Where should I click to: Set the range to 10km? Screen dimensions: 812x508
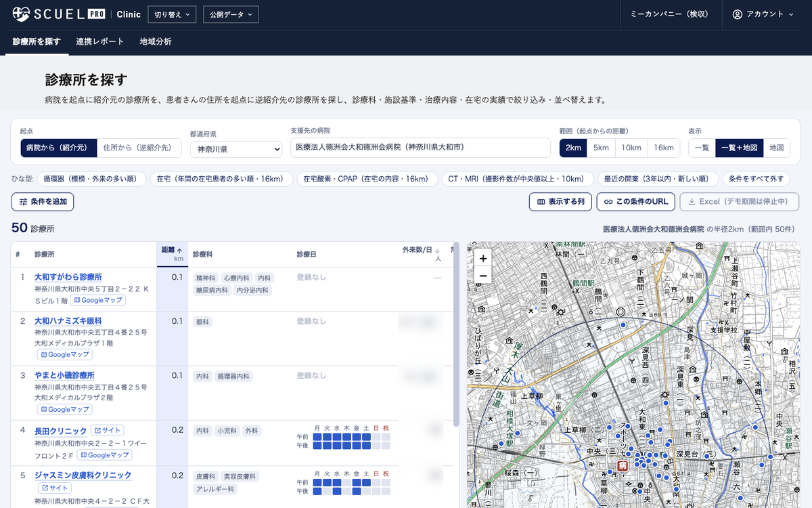631,148
